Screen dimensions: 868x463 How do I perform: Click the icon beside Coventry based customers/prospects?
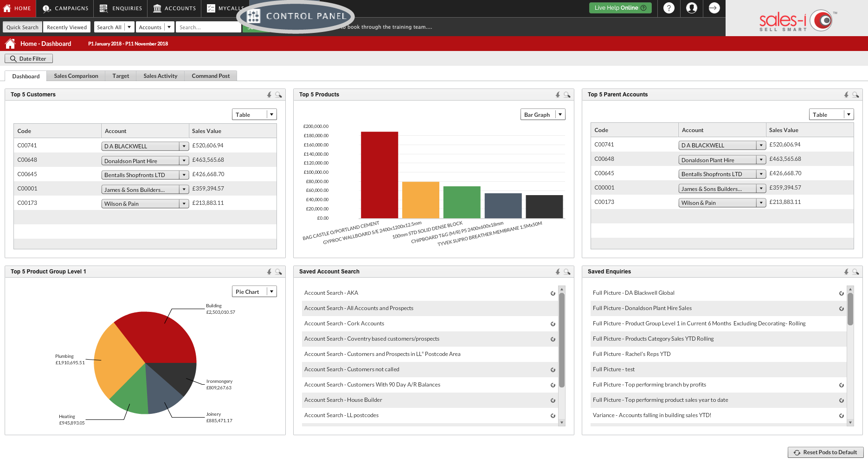pyautogui.click(x=553, y=339)
